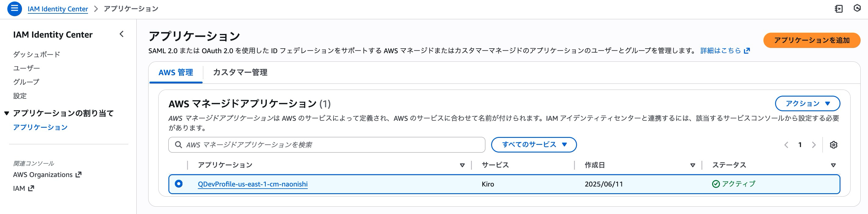Select page 1 in pagination control
This screenshot has height=214, width=868.
pos(800,145)
